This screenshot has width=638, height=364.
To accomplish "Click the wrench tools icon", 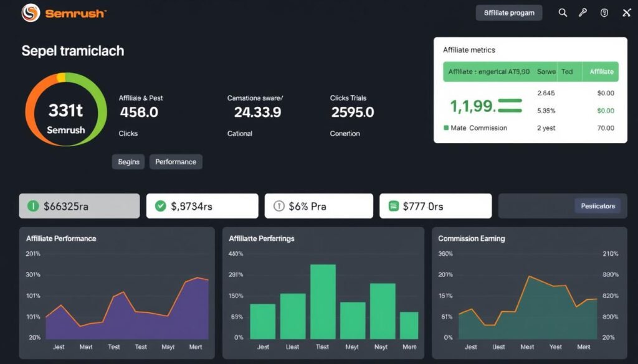I will click(583, 12).
